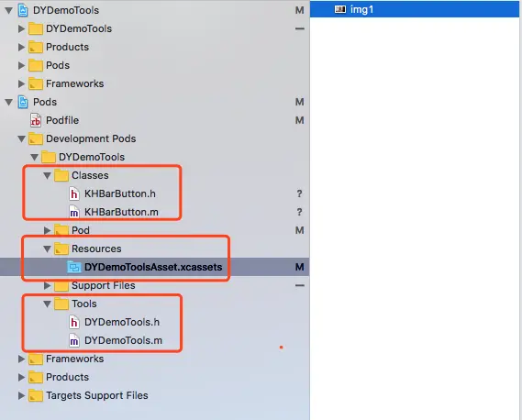The width and height of the screenshot is (522, 420).
Task: Collapse the Tools folder
Action: pos(48,304)
